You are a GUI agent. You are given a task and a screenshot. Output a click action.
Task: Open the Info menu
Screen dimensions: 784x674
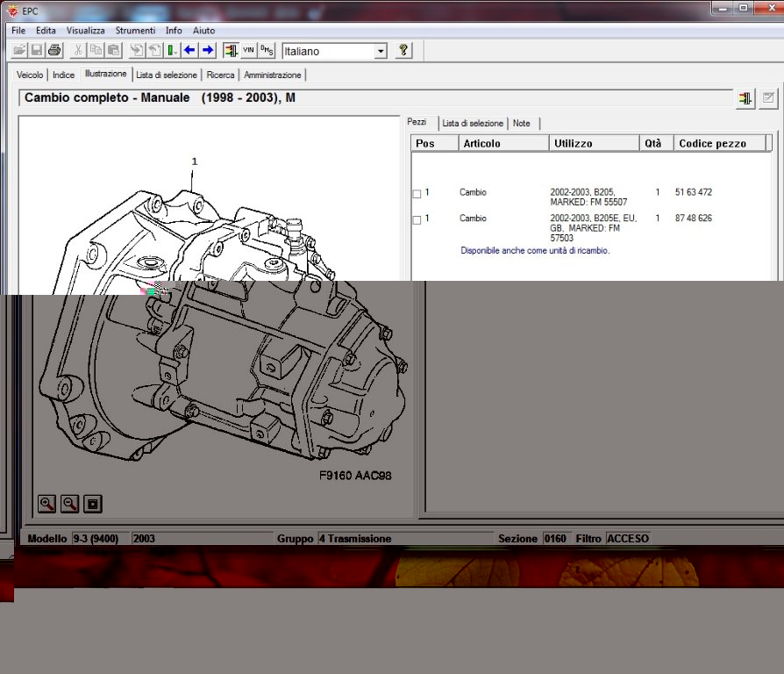(174, 31)
